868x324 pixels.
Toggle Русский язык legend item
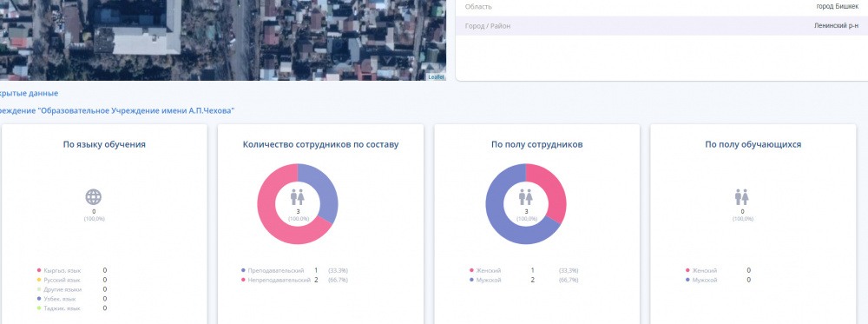coord(59,280)
